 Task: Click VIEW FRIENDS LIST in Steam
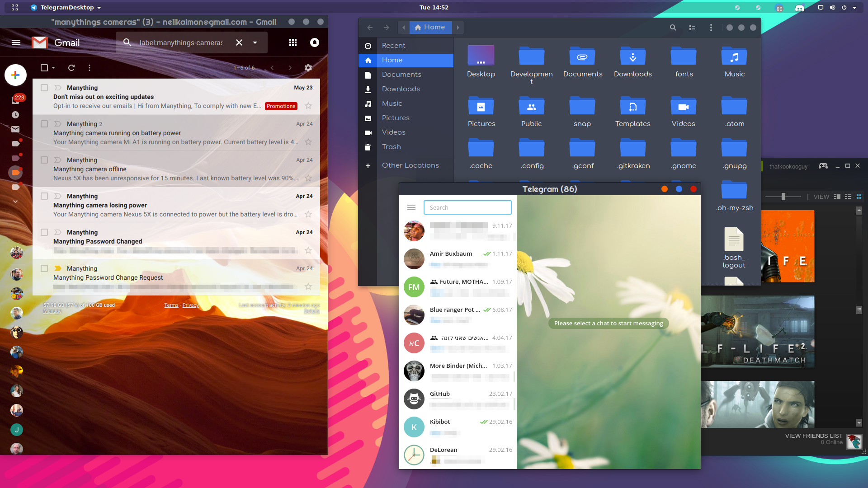pos(814,436)
